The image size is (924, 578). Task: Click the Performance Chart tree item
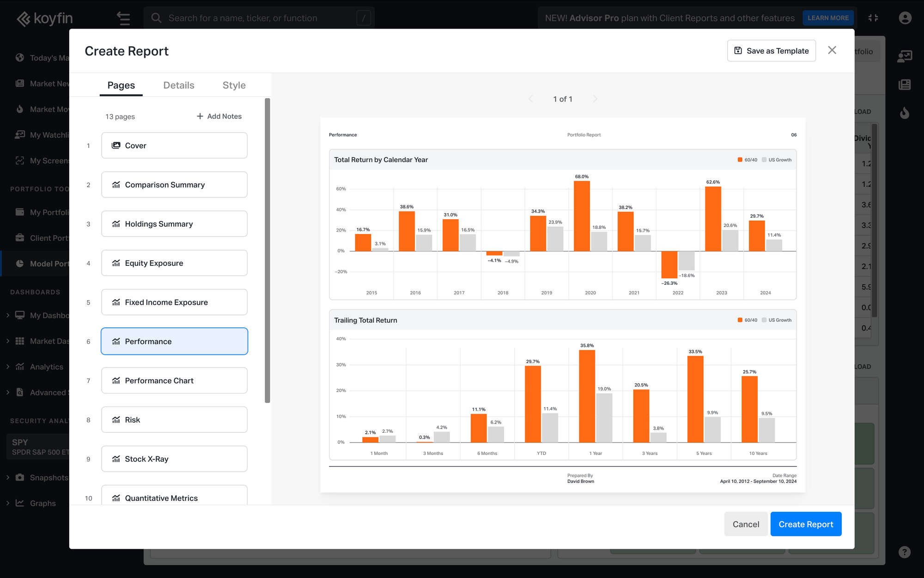174,380
